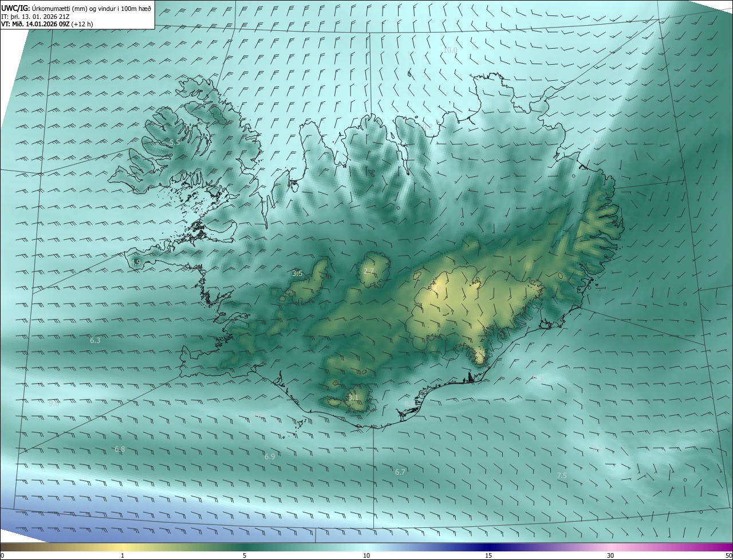The image size is (733, 560).
Task: Click the 50 tick on the color scale
Action: pyautogui.click(x=728, y=555)
